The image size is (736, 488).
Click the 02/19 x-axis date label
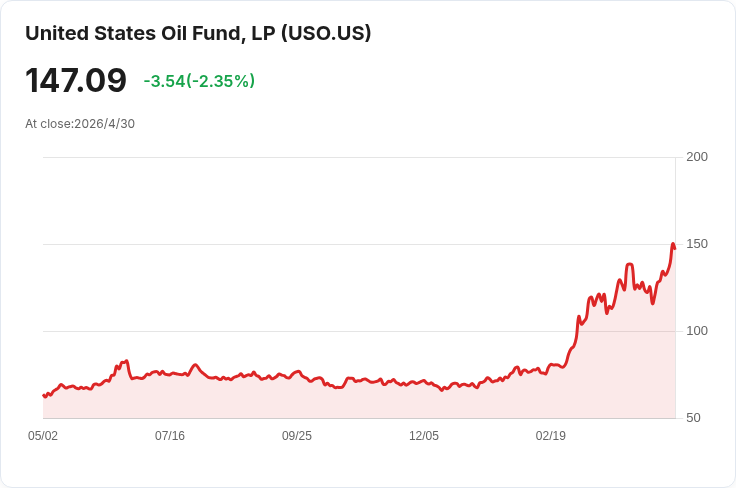551,435
